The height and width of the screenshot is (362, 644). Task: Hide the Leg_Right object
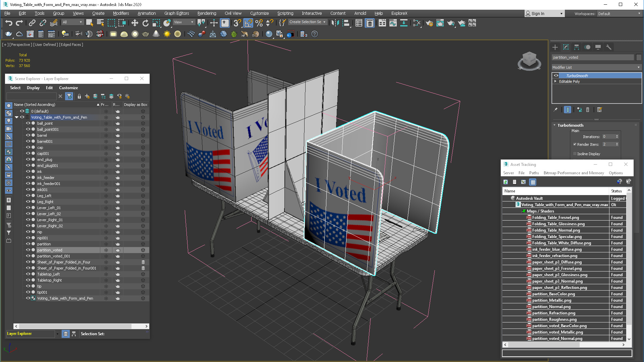pyautogui.click(x=28, y=202)
